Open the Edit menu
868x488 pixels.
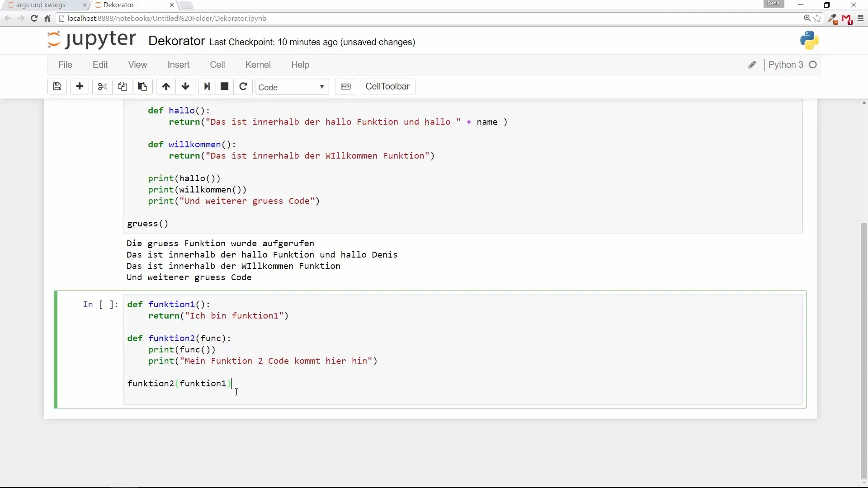[x=100, y=65]
